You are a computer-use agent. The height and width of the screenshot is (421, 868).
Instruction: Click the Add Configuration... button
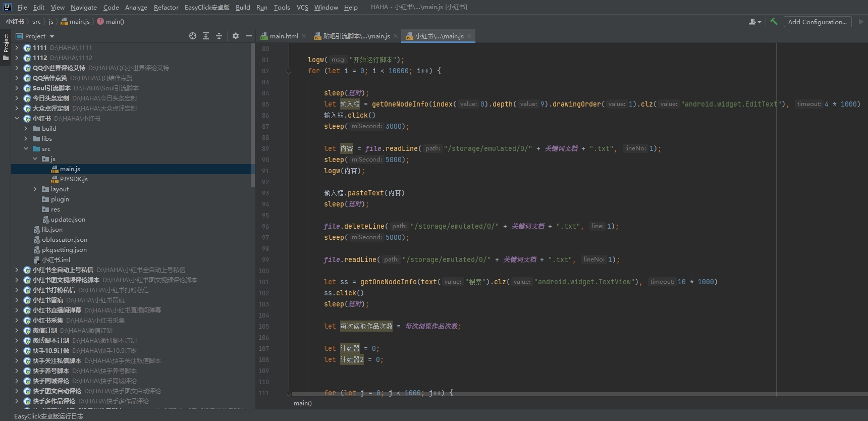(x=818, y=22)
